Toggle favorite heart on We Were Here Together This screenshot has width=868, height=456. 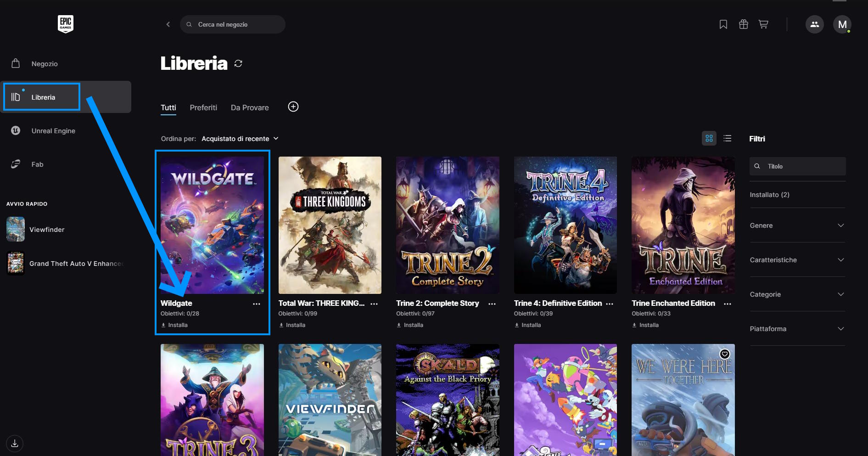tap(724, 354)
